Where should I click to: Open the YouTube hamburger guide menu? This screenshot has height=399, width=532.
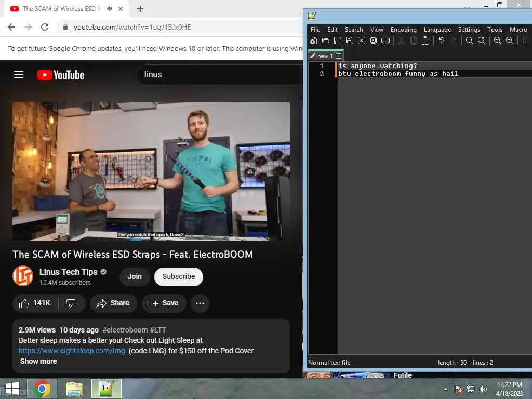tap(19, 75)
